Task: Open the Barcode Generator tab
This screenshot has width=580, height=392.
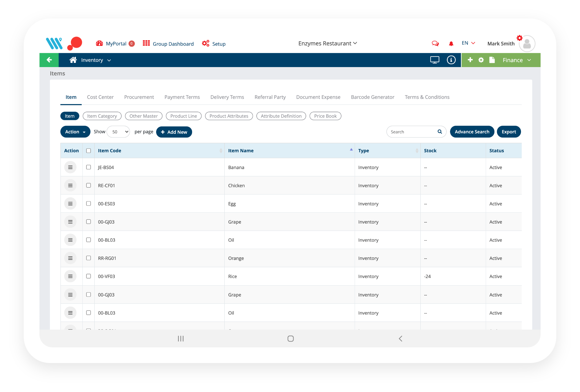Action: 372,97
